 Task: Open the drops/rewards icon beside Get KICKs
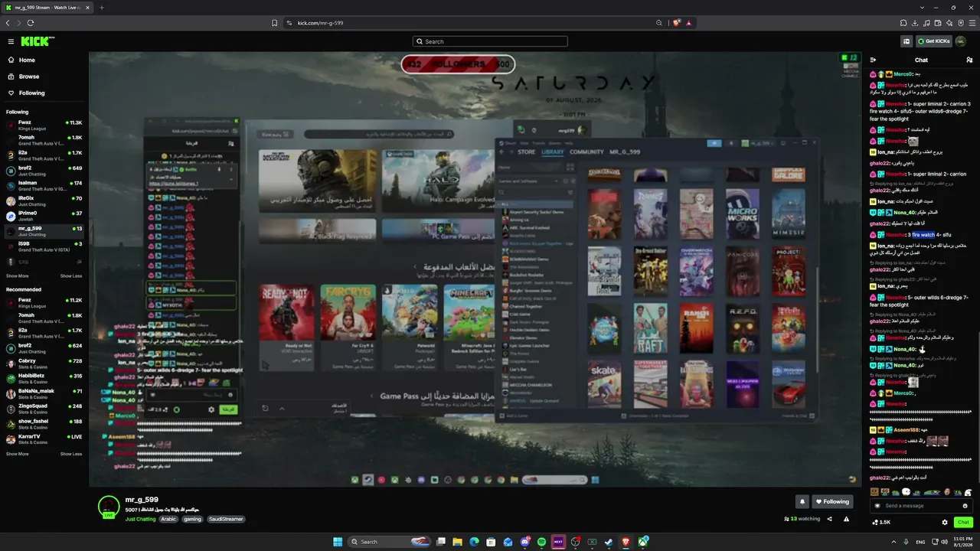click(906, 41)
